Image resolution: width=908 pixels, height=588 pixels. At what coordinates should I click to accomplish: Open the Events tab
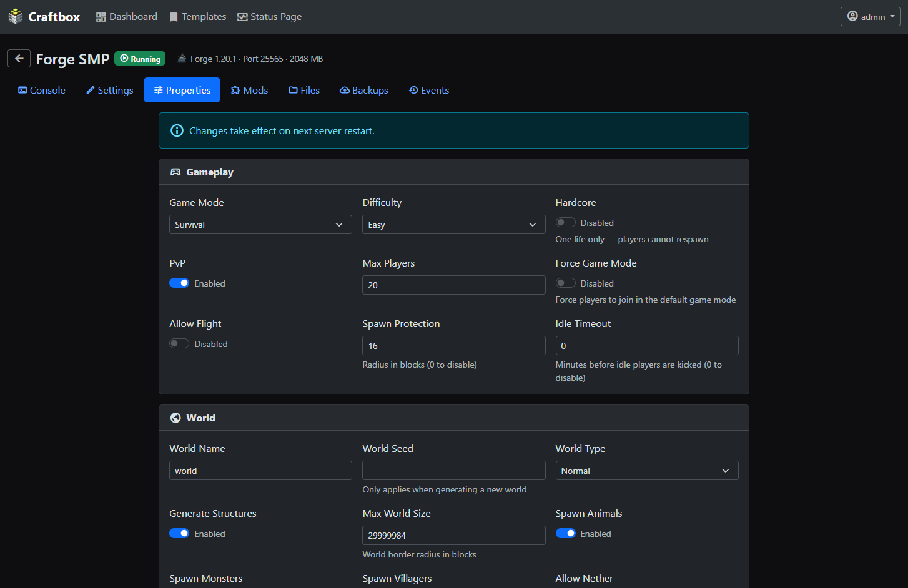pyautogui.click(x=429, y=90)
